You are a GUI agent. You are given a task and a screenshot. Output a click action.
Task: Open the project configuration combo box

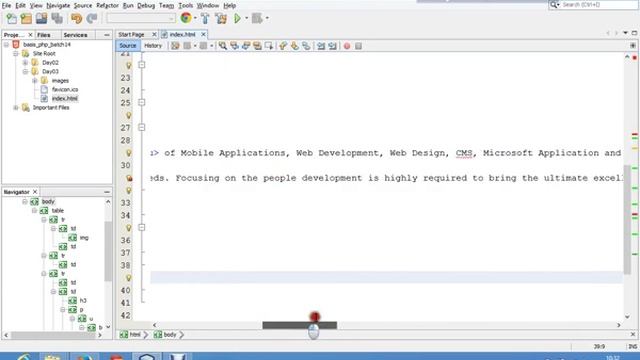pyautogui.click(x=141, y=18)
